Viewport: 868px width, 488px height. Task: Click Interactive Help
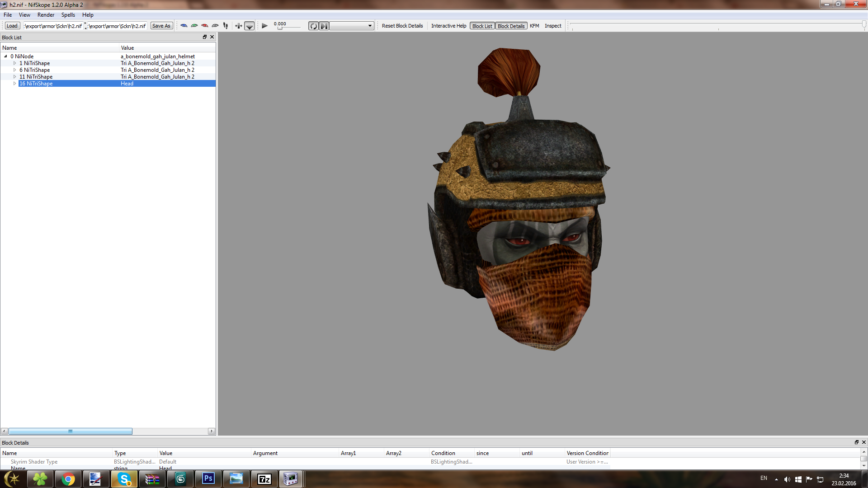pyautogui.click(x=448, y=26)
